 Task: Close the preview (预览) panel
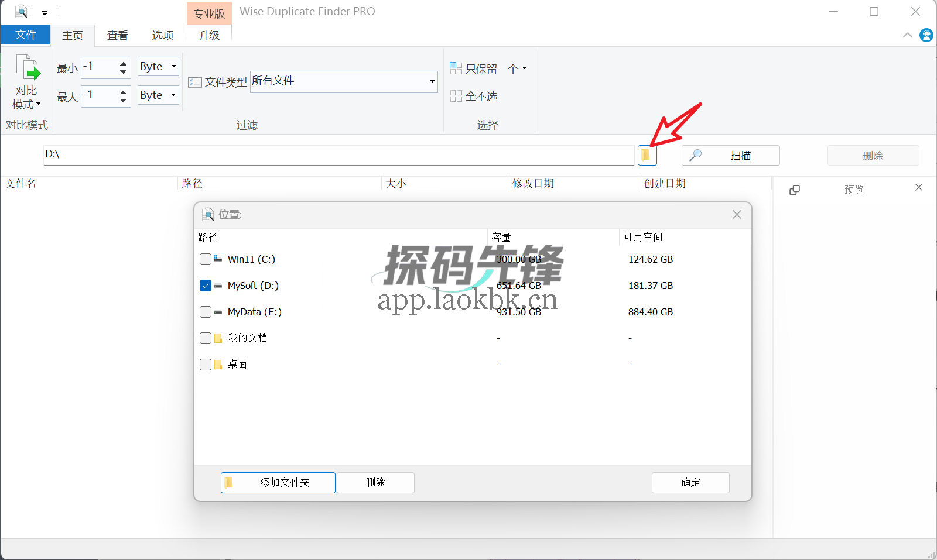point(918,187)
